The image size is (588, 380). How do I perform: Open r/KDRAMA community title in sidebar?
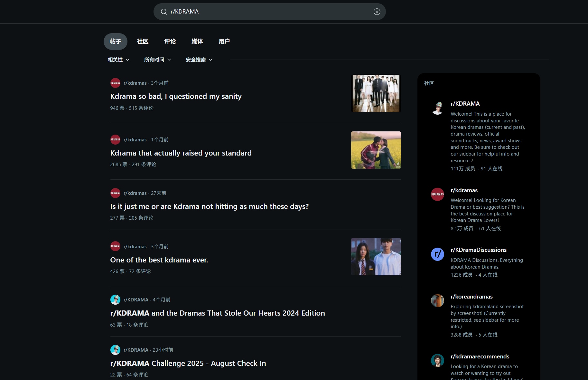coord(465,104)
